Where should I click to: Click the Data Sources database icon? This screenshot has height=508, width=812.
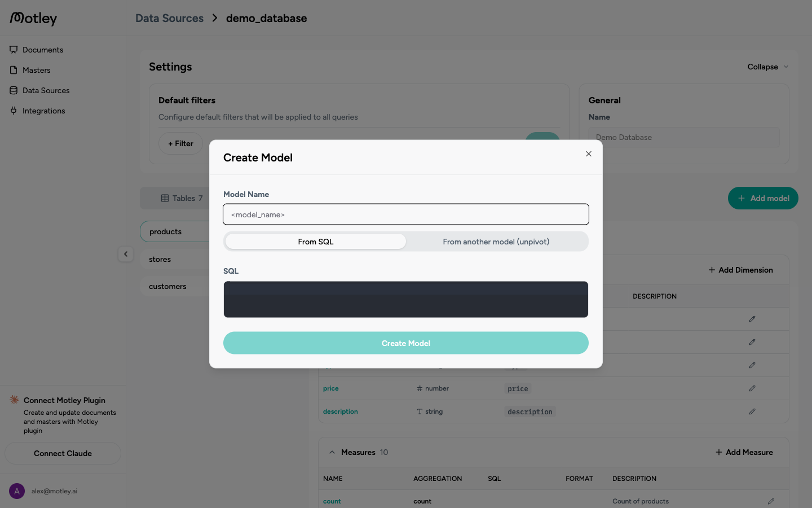pos(14,90)
